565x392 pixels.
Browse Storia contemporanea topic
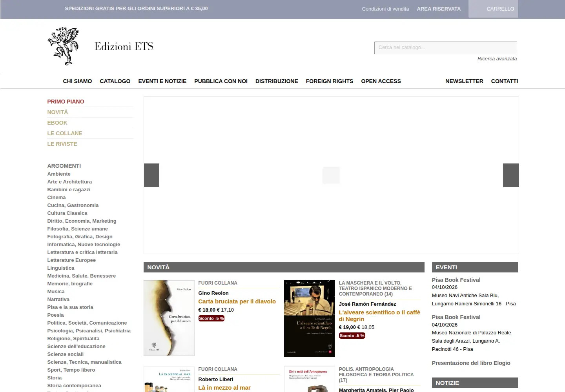pyautogui.click(x=74, y=386)
